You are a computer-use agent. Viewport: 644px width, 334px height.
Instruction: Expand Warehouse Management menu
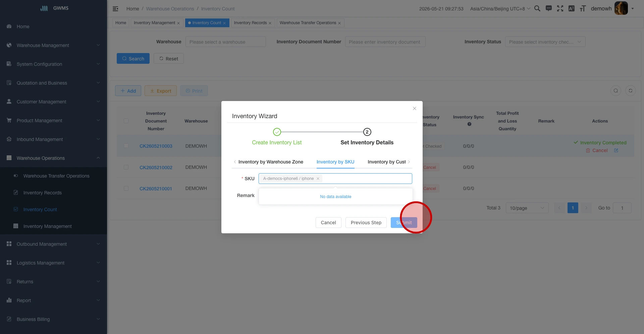coord(53,45)
